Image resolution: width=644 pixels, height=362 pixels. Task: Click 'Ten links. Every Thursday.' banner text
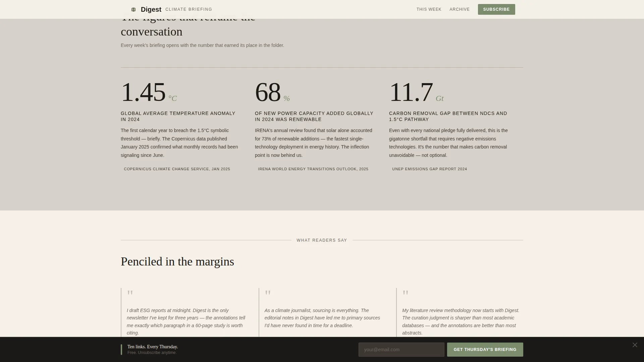coord(153,347)
